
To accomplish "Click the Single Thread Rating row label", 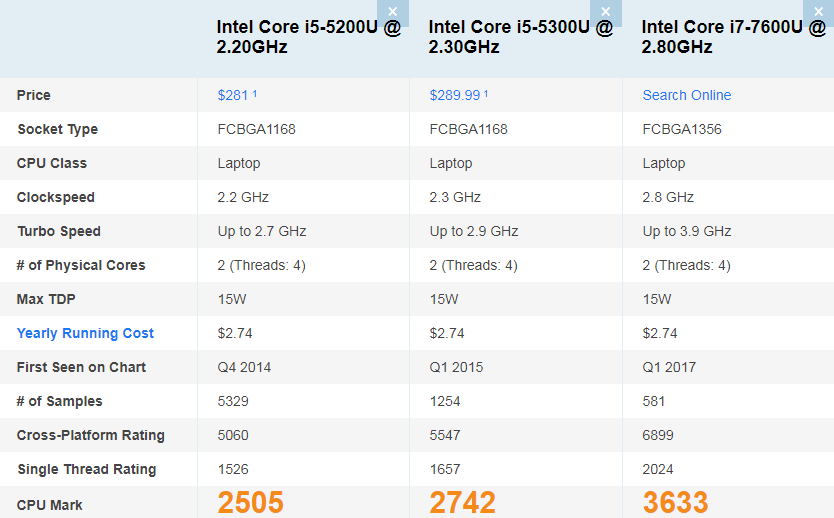I will pyautogui.click(x=86, y=469).
